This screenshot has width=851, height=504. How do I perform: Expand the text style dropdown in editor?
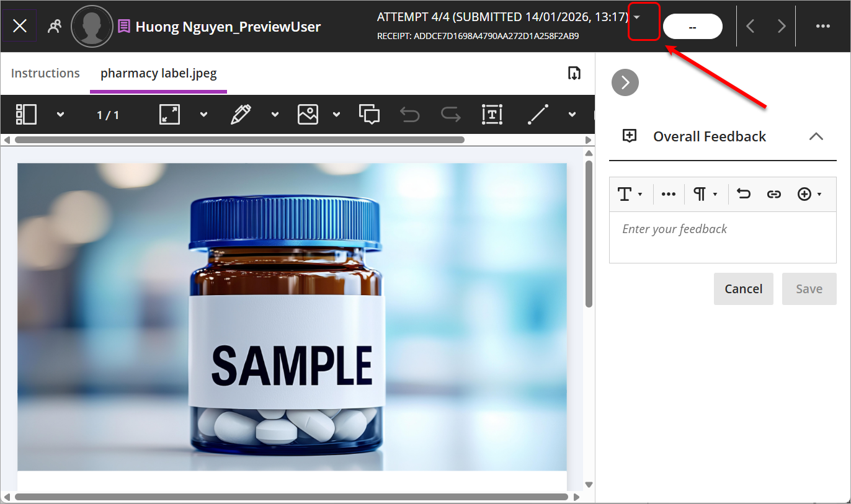[x=630, y=194]
